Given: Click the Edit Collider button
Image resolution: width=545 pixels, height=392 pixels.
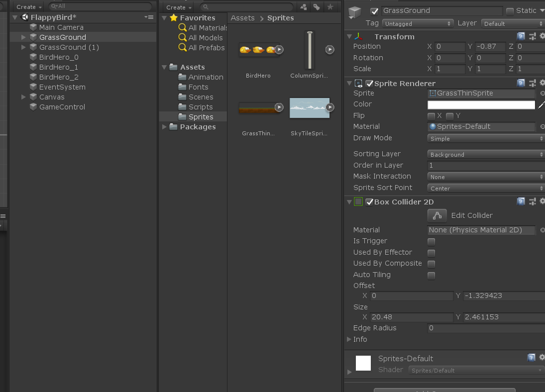Looking at the screenshot, I should [x=436, y=215].
